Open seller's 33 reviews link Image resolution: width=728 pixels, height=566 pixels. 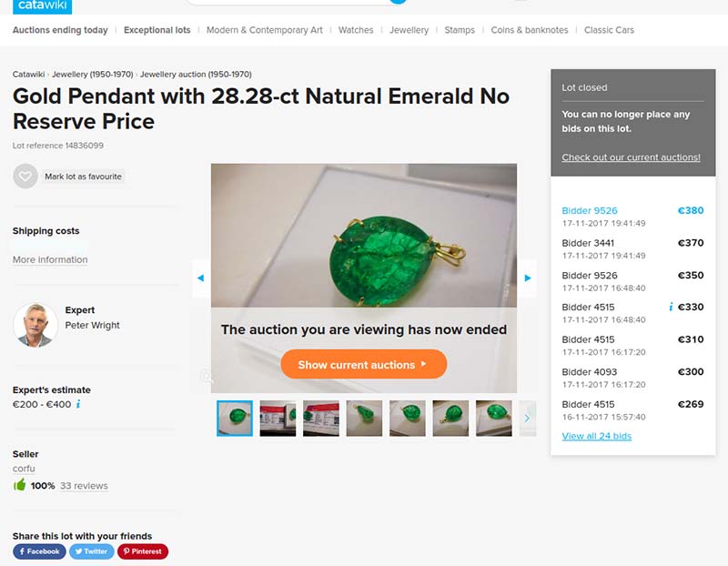point(84,486)
